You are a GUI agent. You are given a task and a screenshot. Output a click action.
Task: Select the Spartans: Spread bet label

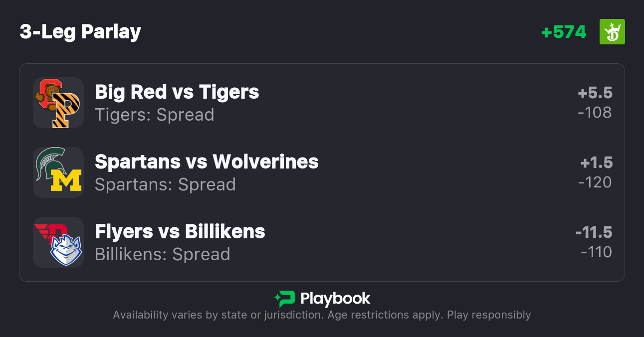(165, 184)
